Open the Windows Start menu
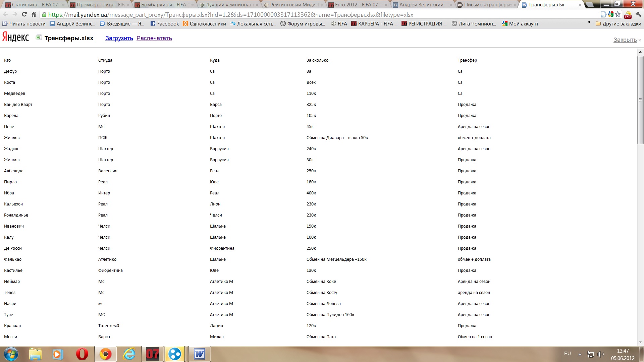The image size is (644, 362). [11, 354]
